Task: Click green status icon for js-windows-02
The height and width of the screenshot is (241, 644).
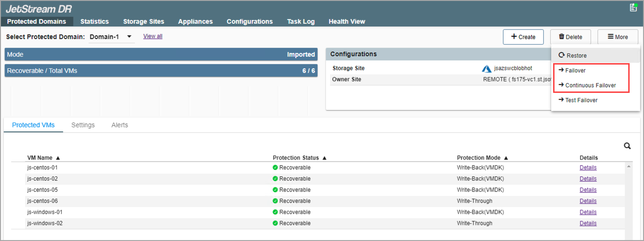Action: coord(275,223)
